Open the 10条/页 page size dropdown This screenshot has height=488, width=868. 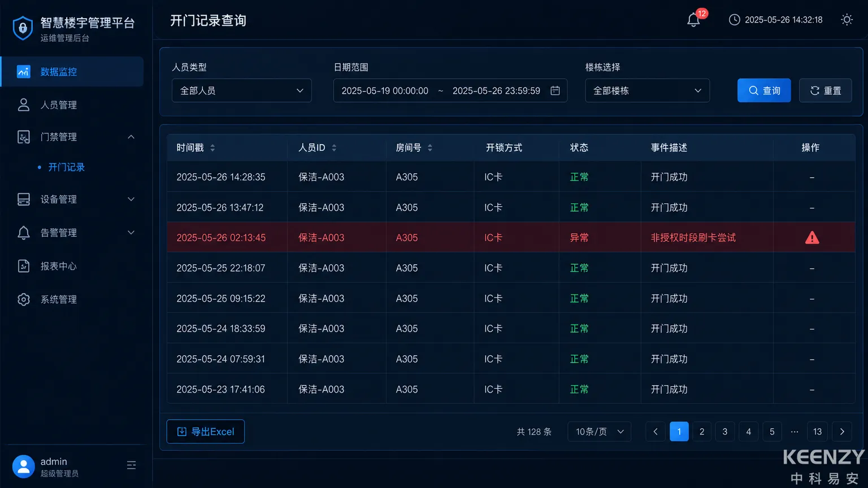[x=600, y=432]
